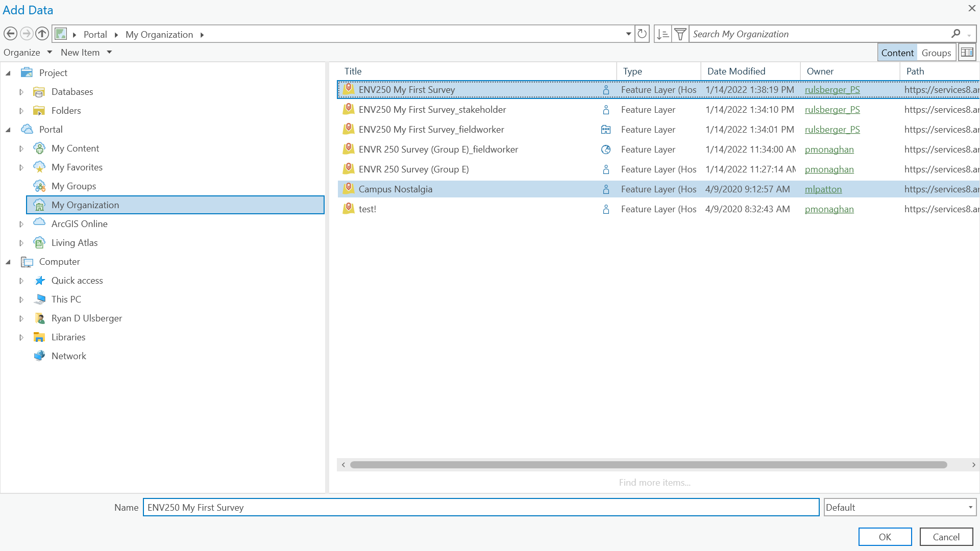Screen dimensions: 980x551
Task: Click the Up one level arrow
Action: tap(42, 34)
